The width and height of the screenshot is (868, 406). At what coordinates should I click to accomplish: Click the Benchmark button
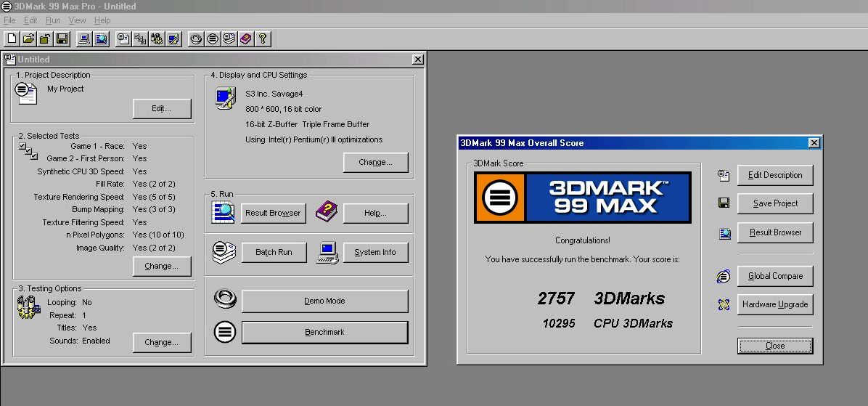324,332
